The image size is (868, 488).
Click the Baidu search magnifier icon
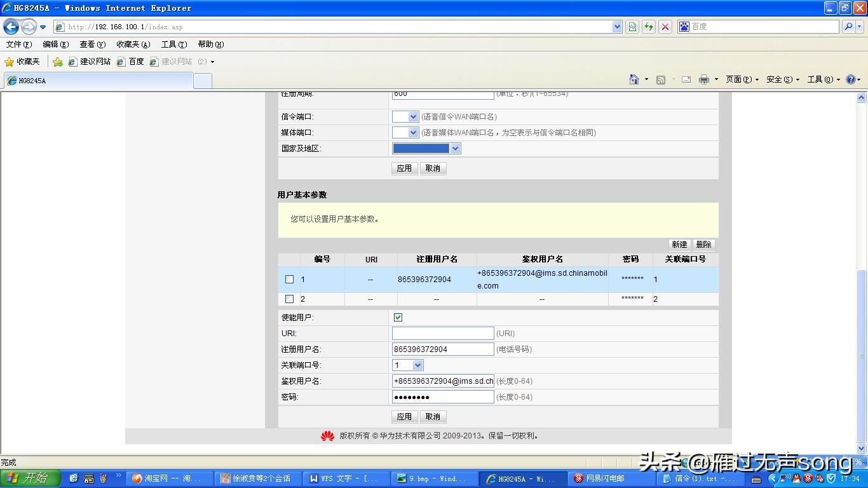coord(847,27)
